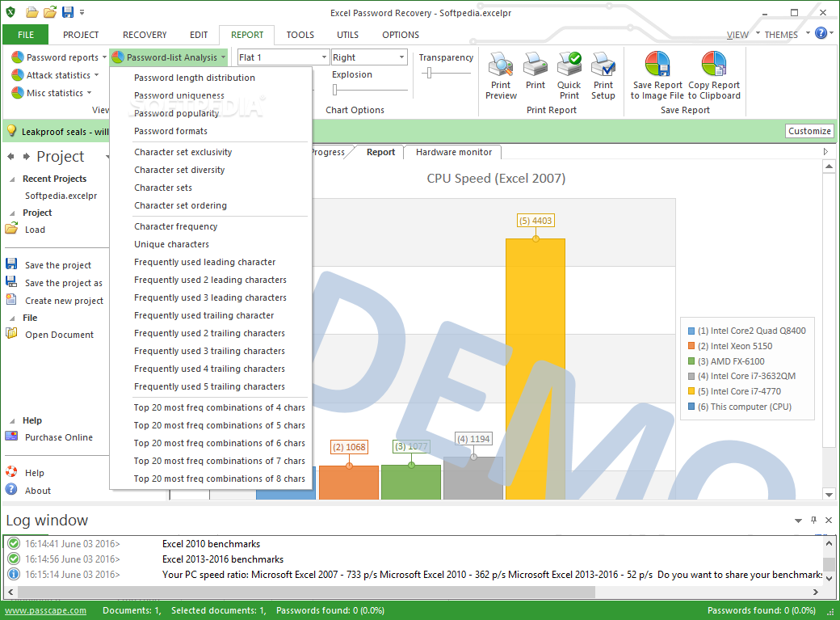
Task: Click the Print icon in ribbon
Action: point(535,65)
